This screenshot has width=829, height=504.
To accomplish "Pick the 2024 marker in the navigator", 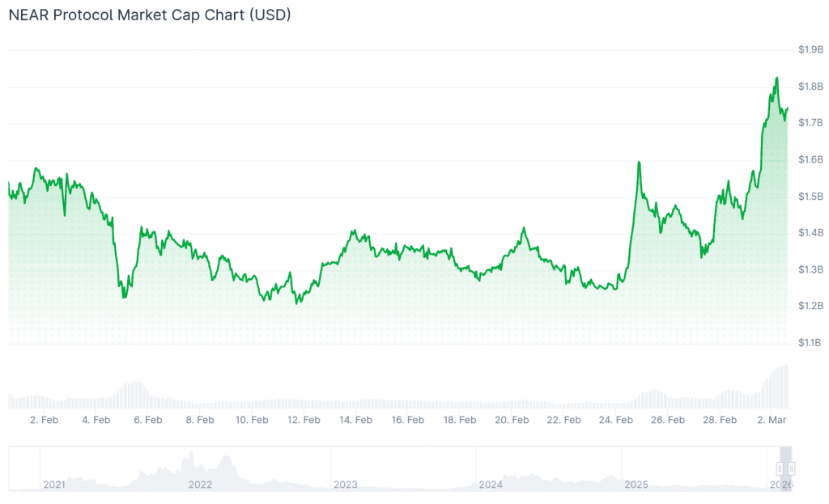I will (x=491, y=485).
